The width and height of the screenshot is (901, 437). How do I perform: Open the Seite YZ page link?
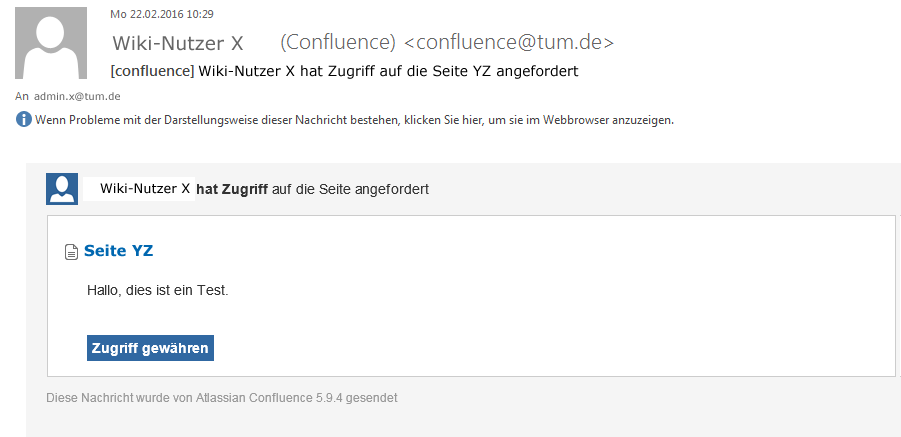coord(118,251)
